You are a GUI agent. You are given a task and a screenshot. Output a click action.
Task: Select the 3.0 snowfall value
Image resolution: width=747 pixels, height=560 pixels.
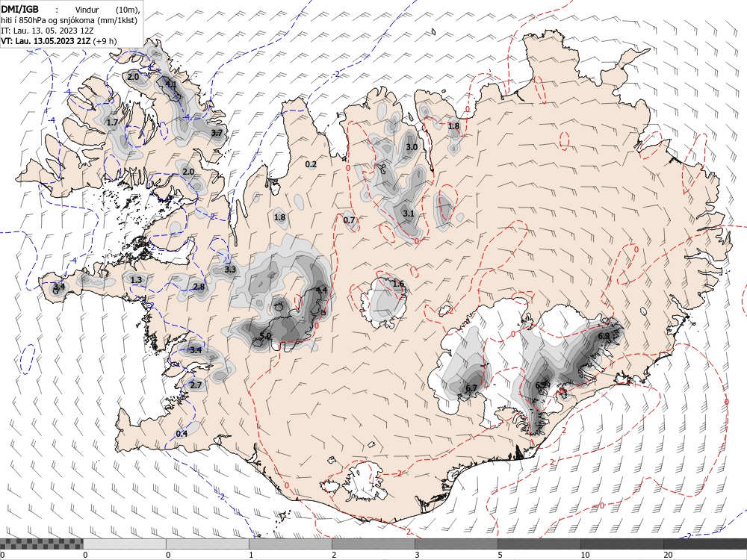(x=412, y=147)
